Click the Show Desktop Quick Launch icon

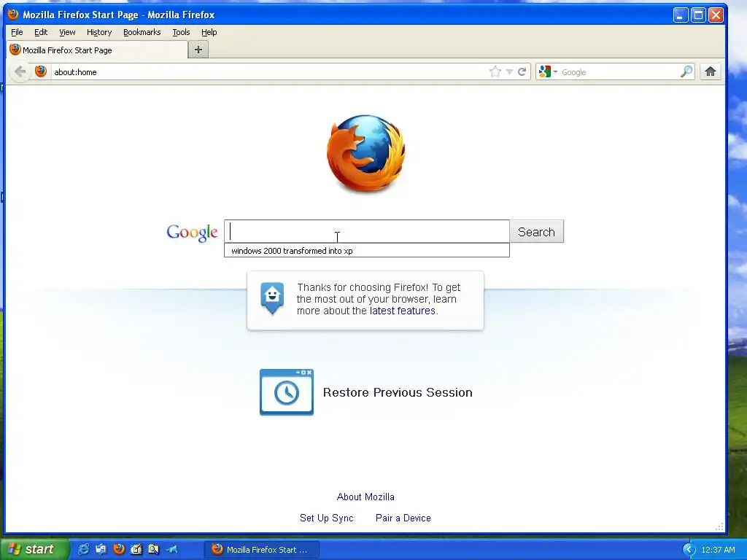101,549
